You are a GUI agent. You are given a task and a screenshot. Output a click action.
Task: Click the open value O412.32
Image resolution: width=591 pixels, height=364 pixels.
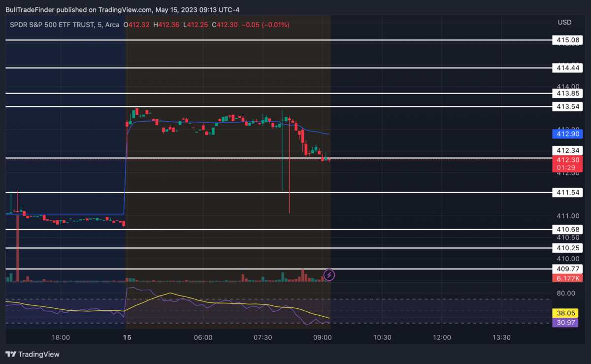(135, 25)
